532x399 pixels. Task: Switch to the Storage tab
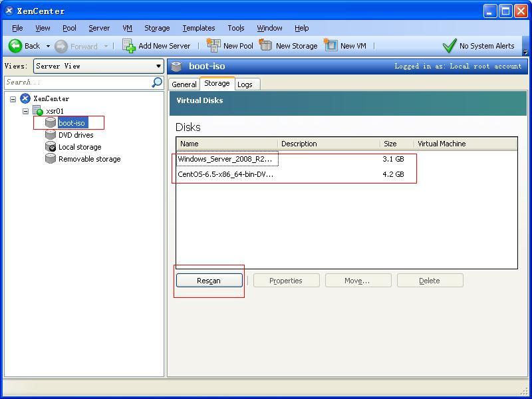point(217,84)
